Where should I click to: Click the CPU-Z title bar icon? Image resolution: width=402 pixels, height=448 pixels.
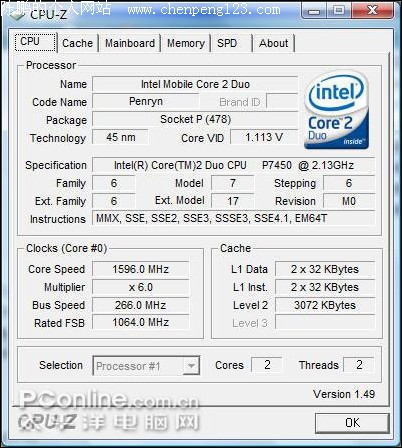click(x=15, y=14)
